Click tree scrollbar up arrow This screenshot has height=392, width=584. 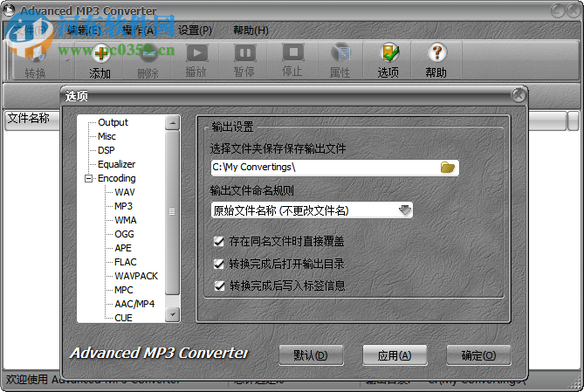(x=173, y=122)
